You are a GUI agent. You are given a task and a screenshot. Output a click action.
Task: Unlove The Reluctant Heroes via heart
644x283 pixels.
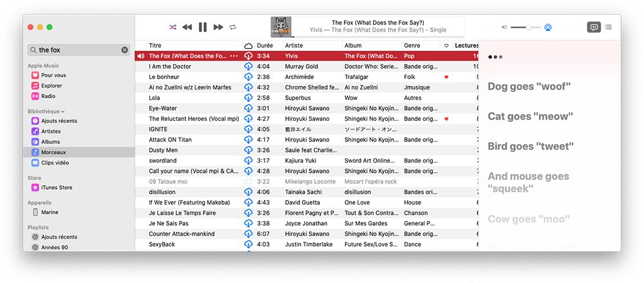(x=446, y=119)
